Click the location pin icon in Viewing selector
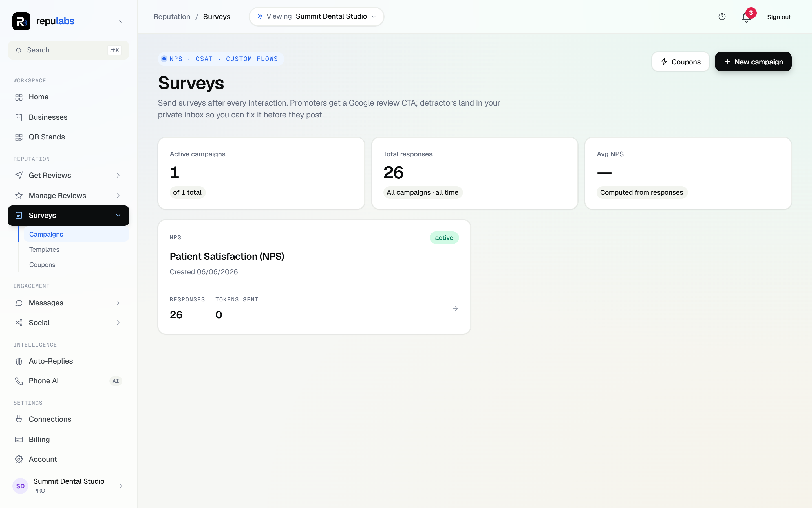The image size is (812, 508). (259, 16)
